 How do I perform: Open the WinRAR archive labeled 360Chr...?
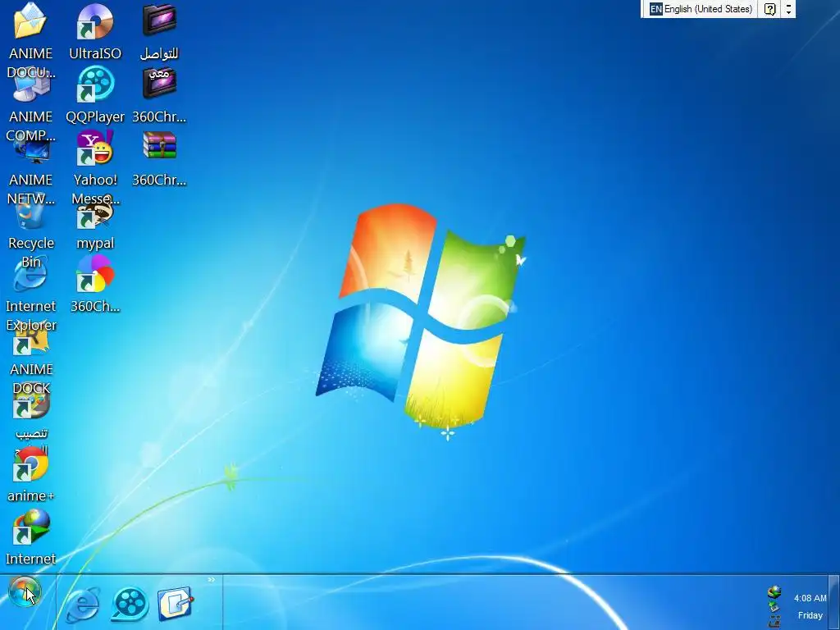(159, 145)
